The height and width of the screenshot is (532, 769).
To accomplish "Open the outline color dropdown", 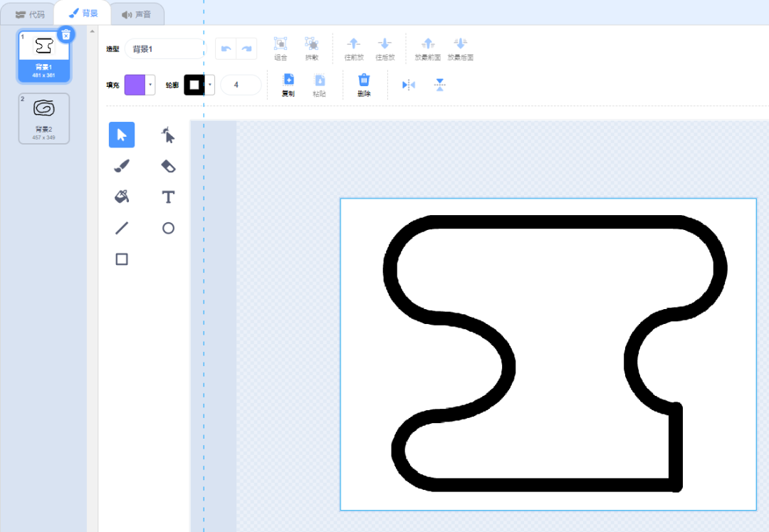I will pyautogui.click(x=210, y=85).
